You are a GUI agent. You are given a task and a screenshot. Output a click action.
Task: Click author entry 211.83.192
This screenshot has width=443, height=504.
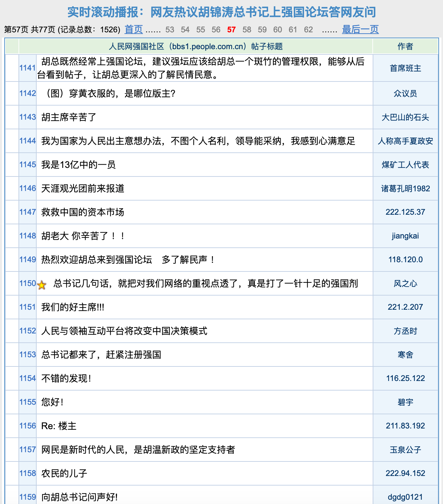tap(405, 426)
